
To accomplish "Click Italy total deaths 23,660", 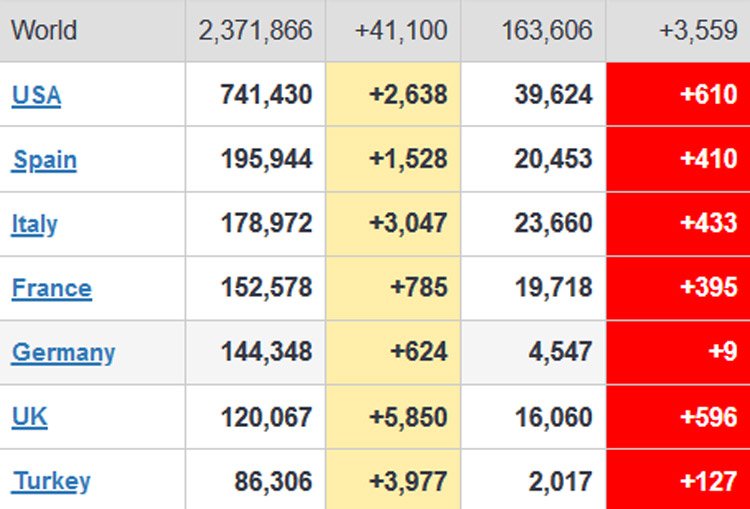I will (553, 224).
